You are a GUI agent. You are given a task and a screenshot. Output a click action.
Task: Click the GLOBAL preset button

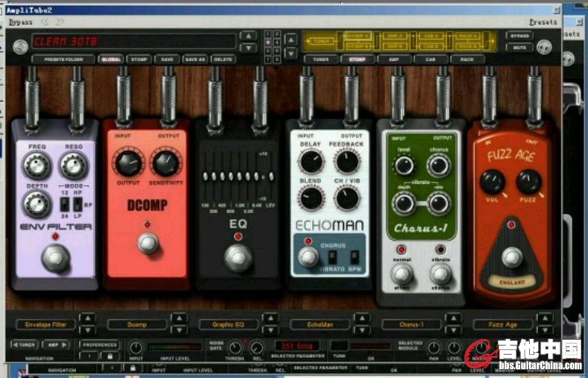(111, 59)
